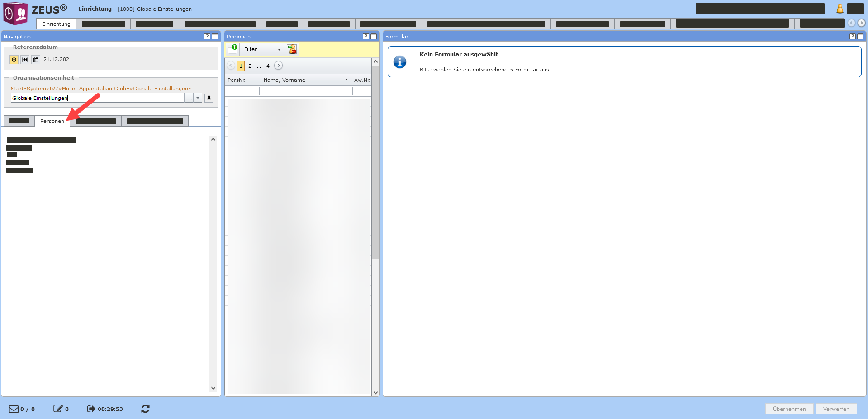Toggle the pin for Organisationseinheit
The height and width of the screenshot is (419, 868).
pyautogui.click(x=209, y=98)
